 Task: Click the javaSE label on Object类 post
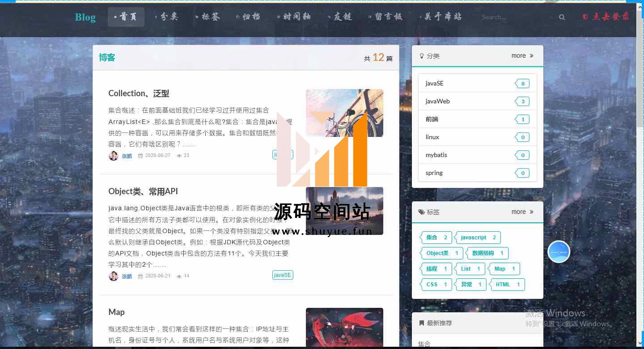pos(283,275)
